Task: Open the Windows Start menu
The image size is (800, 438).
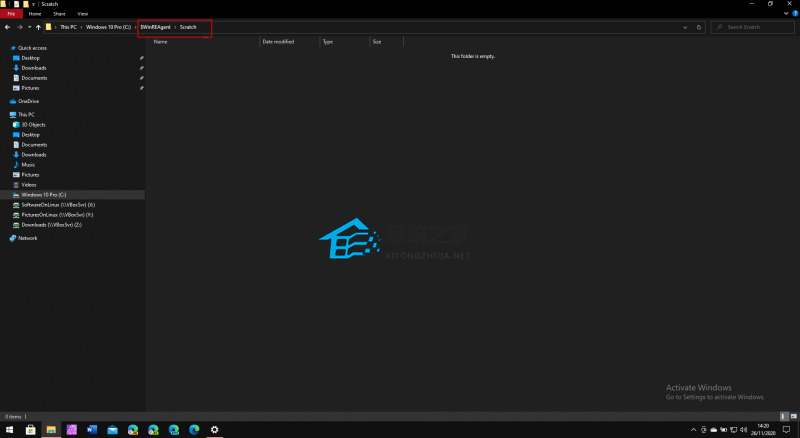Action: point(9,430)
